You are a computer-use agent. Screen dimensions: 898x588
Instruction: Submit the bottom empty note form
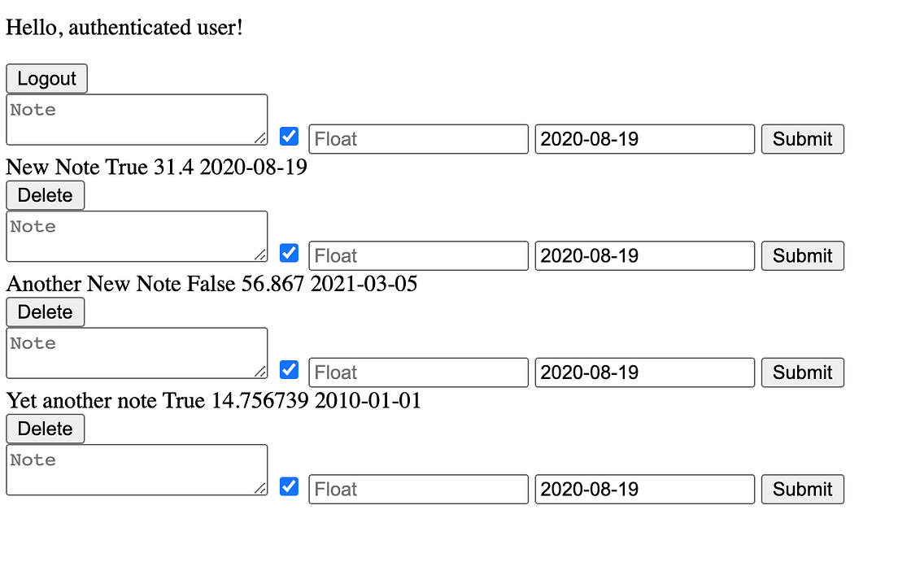[x=802, y=489]
